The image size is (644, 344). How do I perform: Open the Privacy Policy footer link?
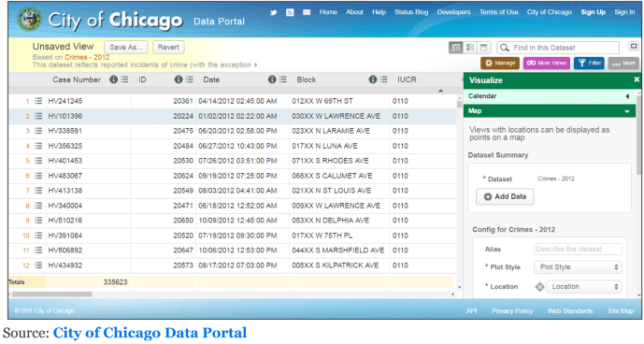click(x=512, y=310)
